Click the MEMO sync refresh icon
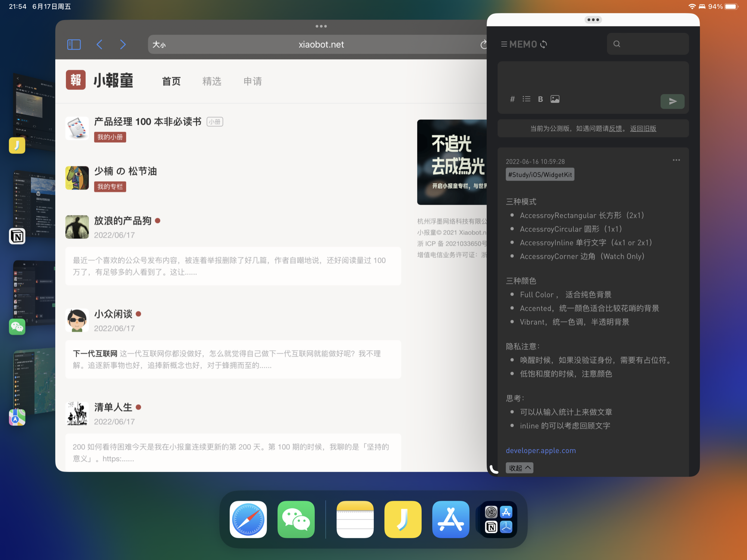Image resolution: width=747 pixels, height=560 pixels. [x=544, y=44]
